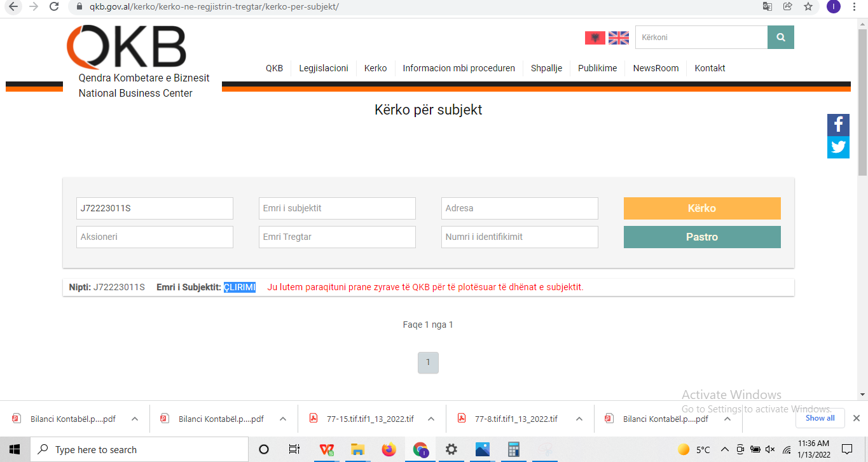Open Calculator from the taskbar

pyautogui.click(x=513, y=449)
